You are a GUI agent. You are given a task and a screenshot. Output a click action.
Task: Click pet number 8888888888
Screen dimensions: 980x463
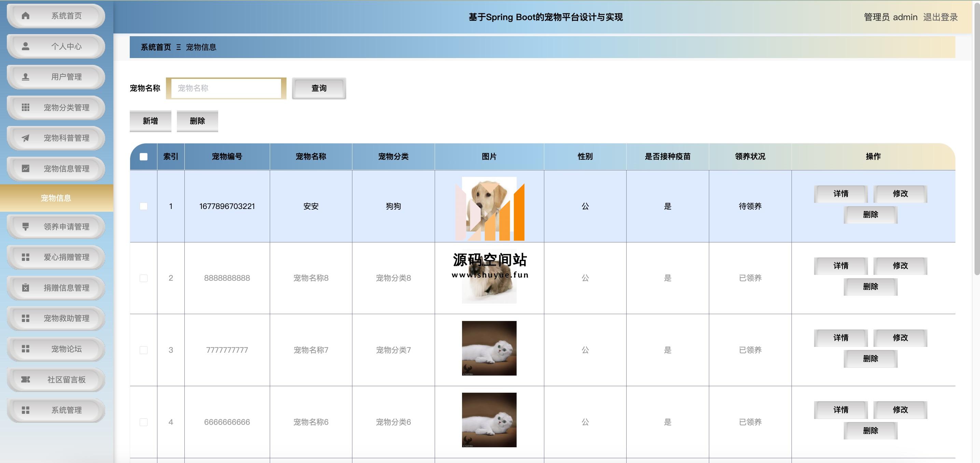click(x=227, y=278)
